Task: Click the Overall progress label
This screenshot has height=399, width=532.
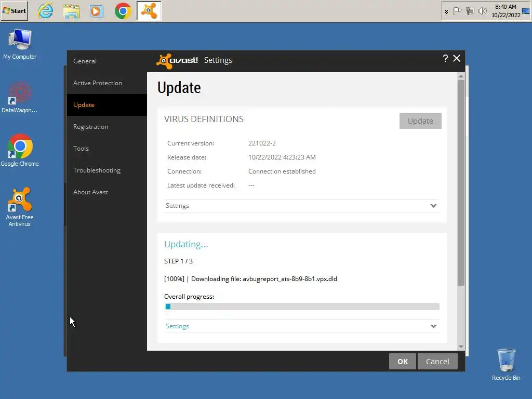Action: [189, 297]
